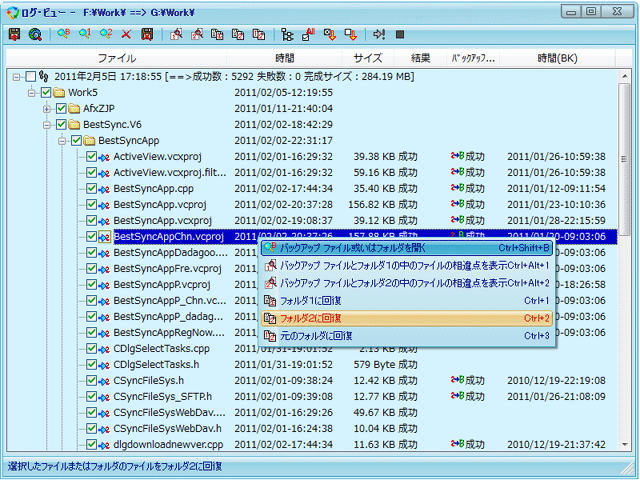Select the CSyncFileSys_SFTP.h file row
Image resolution: width=640 pixels, height=480 pixels.
pyautogui.click(x=312, y=396)
